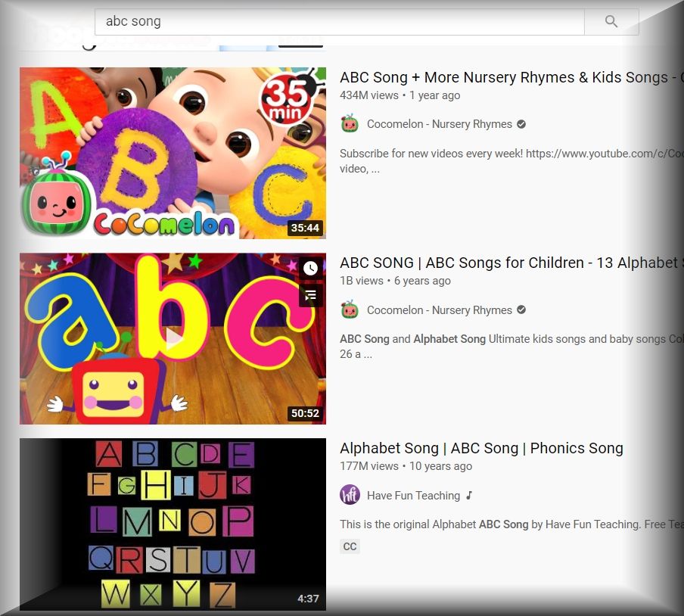The height and width of the screenshot is (616, 684).
Task: Open the Have Fun Teaching channel link
Action: pyautogui.click(x=413, y=496)
